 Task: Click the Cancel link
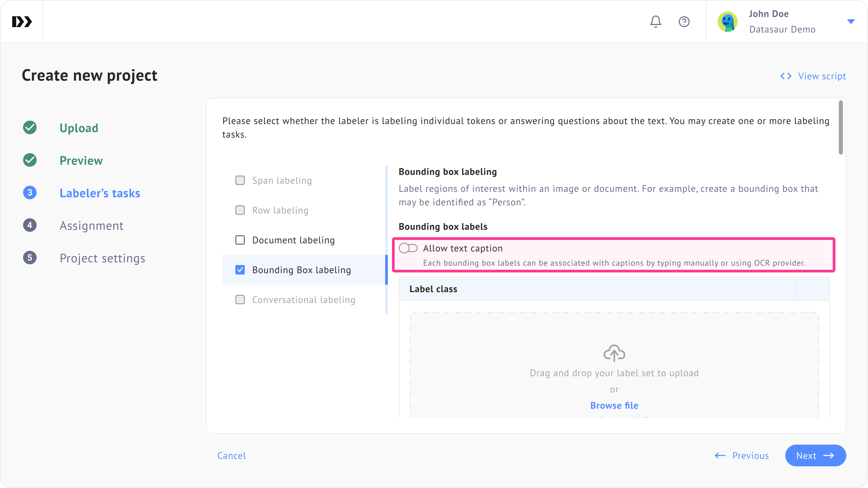pos(232,455)
